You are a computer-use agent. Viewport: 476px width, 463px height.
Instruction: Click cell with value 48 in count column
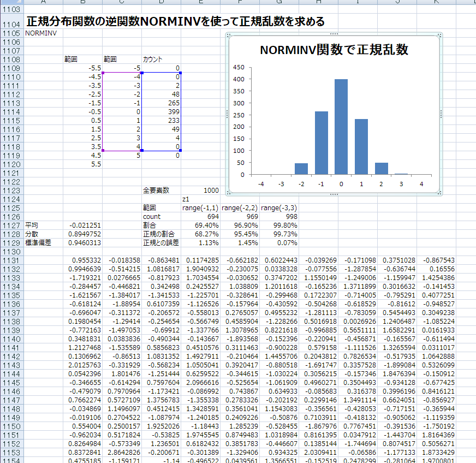tap(161, 94)
